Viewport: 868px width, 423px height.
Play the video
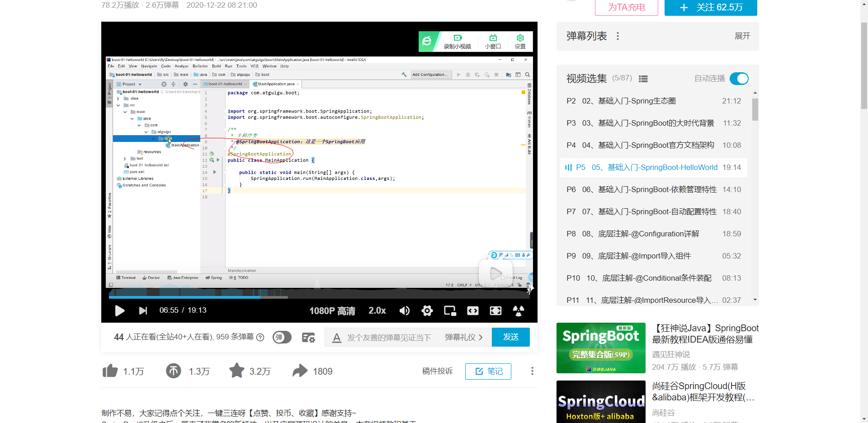pos(119,310)
